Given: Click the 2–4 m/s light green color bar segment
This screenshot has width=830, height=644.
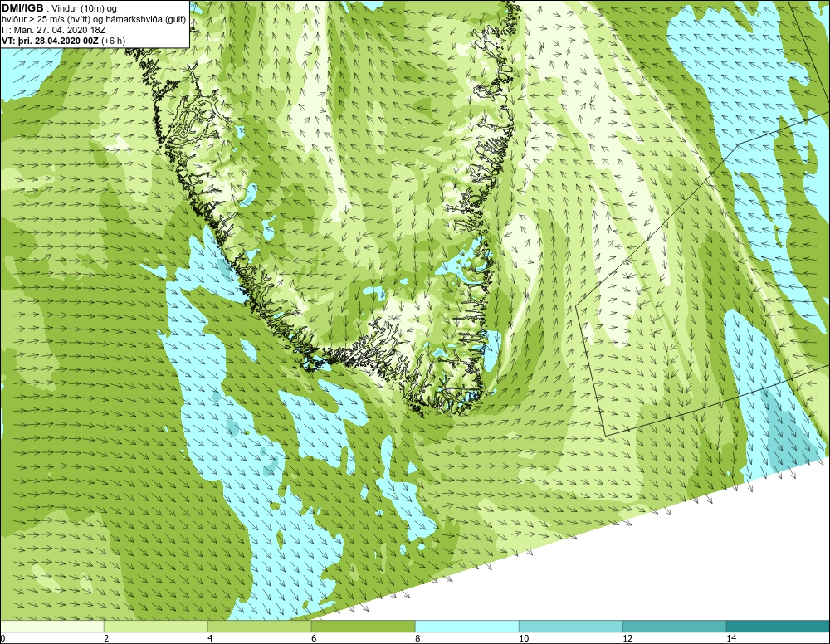Looking at the screenshot, I should tap(156, 627).
